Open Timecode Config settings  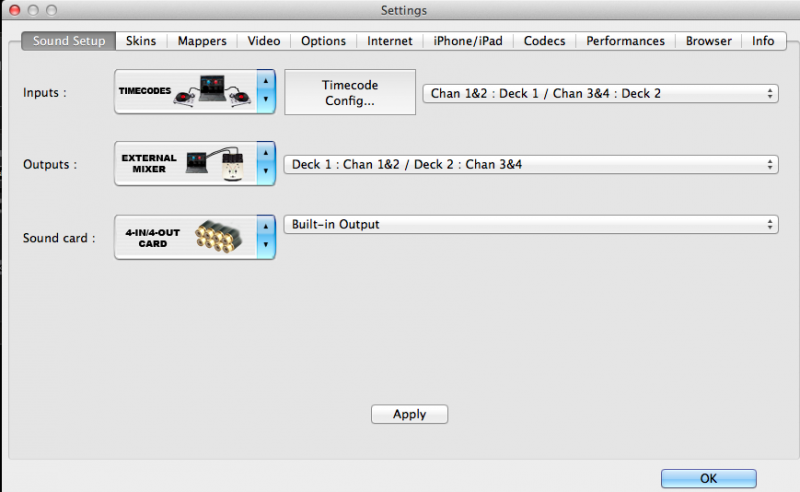[349, 93]
